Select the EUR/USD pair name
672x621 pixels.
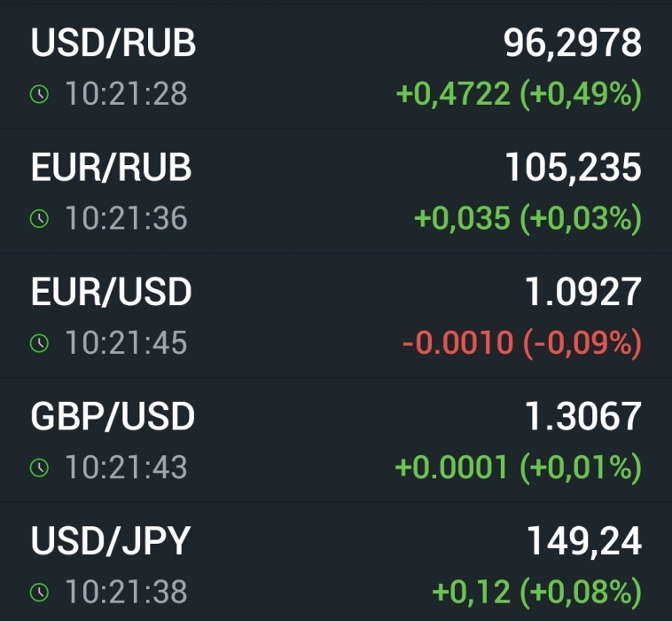(111, 292)
